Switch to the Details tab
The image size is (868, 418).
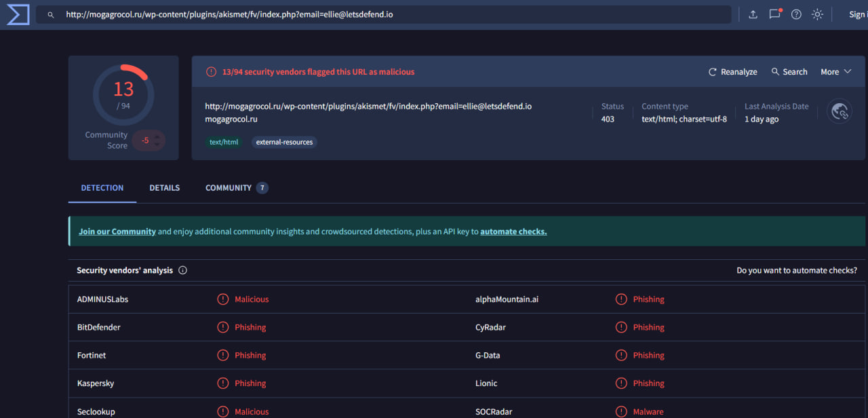pyautogui.click(x=164, y=188)
